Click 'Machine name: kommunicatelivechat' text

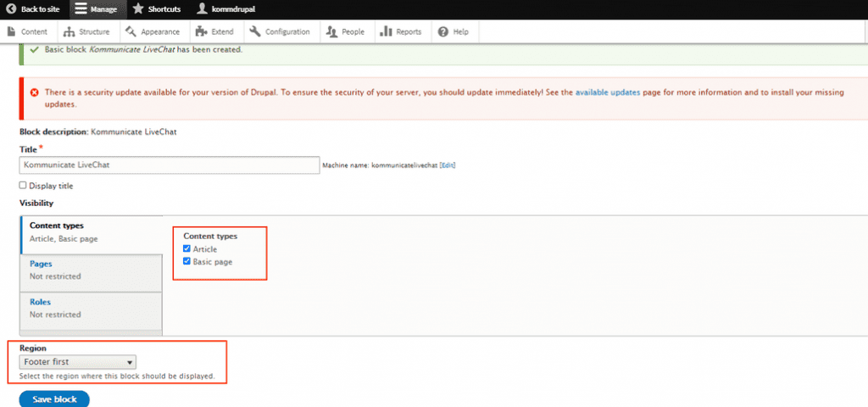[x=380, y=165]
